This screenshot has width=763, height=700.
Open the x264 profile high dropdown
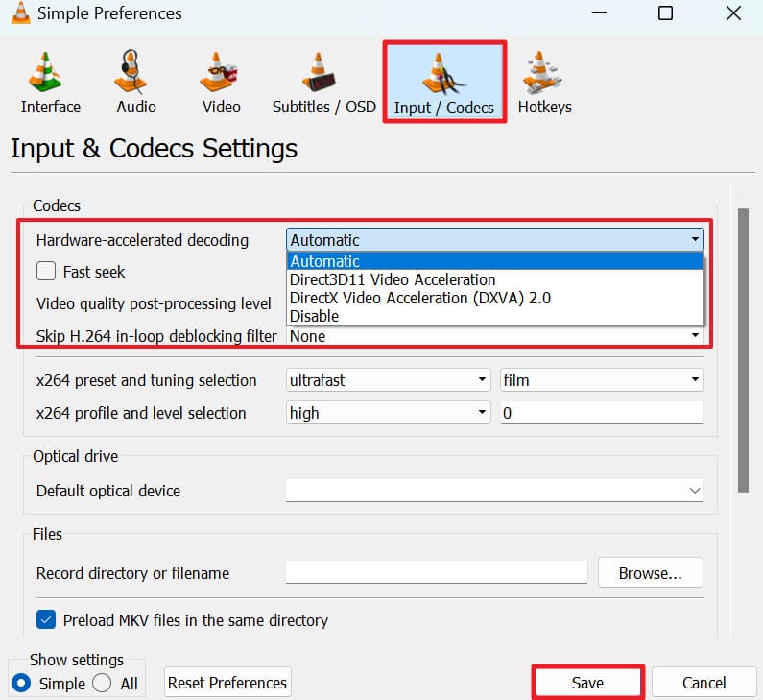point(389,413)
